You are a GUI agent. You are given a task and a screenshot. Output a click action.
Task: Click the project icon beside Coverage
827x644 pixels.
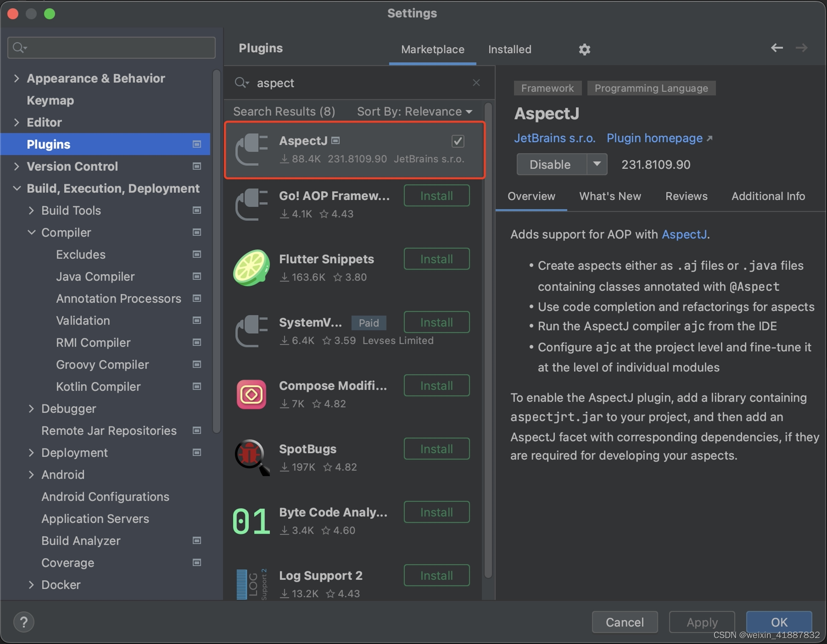[197, 563]
